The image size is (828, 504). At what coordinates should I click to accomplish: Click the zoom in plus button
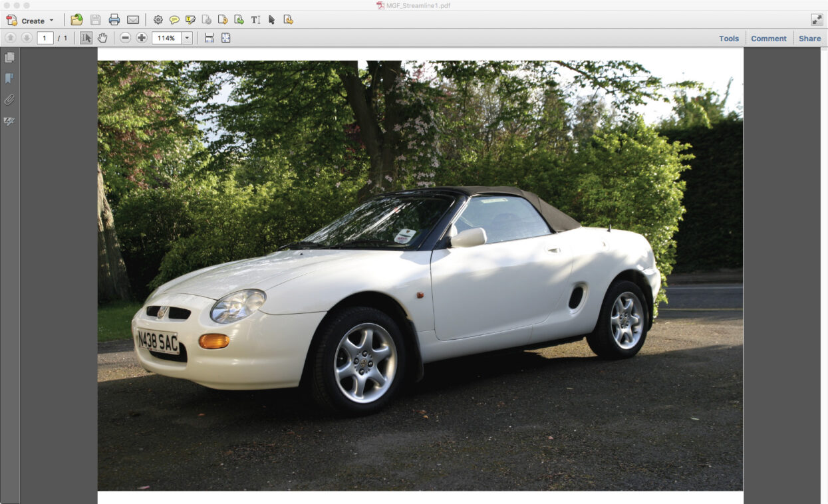142,38
